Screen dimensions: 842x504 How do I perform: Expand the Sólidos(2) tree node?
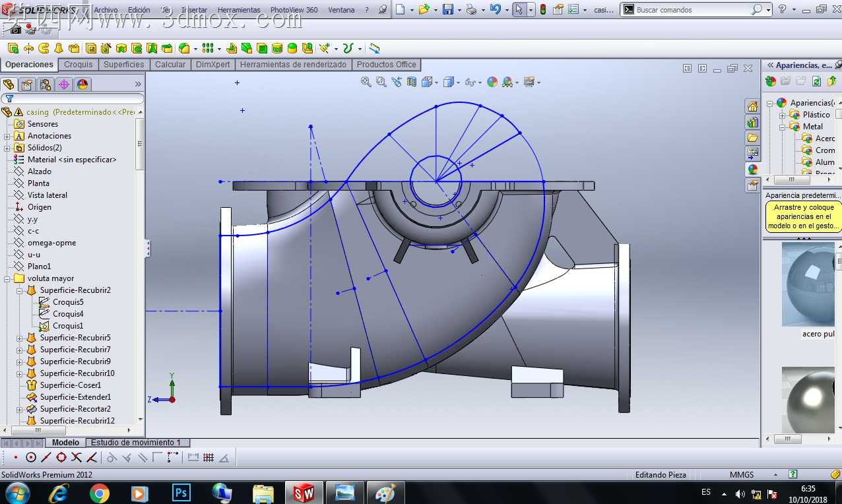tap(7, 148)
